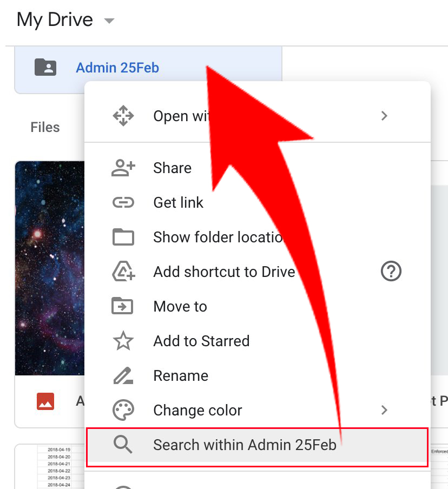Select Get link from the context menu
The width and height of the screenshot is (448, 489).
tap(178, 202)
